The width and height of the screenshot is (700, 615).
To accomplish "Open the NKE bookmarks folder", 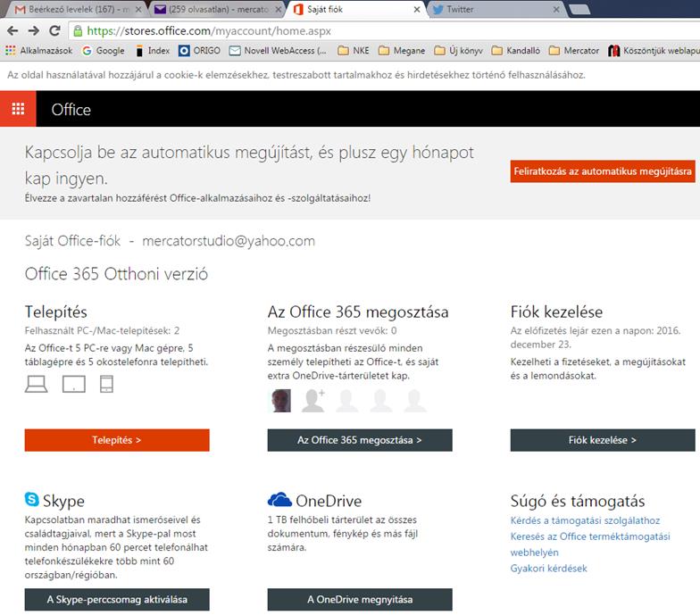I will click(x=354, y=50).
